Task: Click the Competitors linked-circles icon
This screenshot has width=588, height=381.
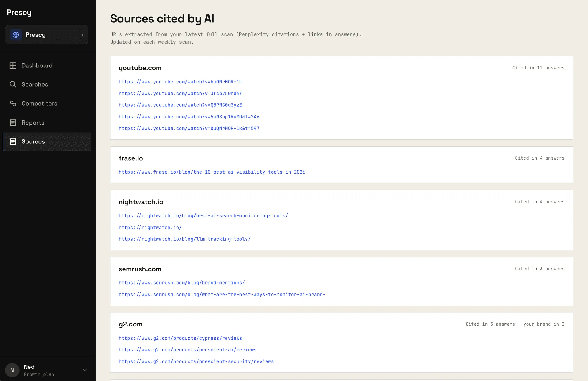Action: point(13,103)
